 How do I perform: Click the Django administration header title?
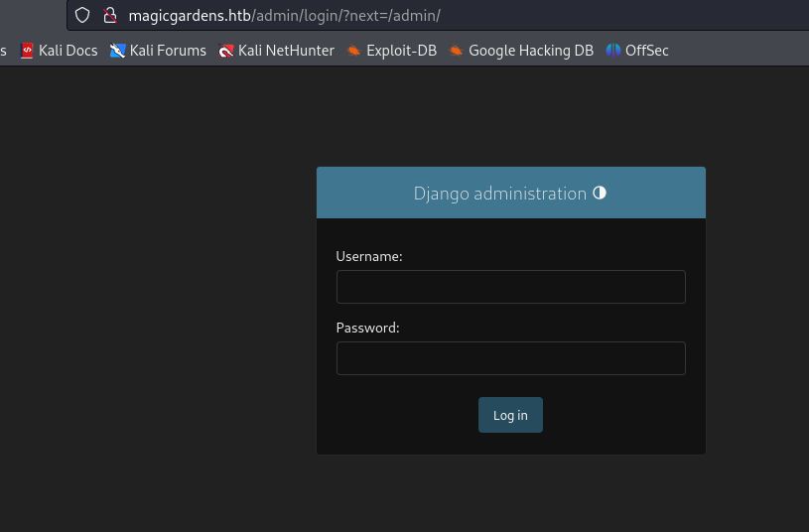499,194
